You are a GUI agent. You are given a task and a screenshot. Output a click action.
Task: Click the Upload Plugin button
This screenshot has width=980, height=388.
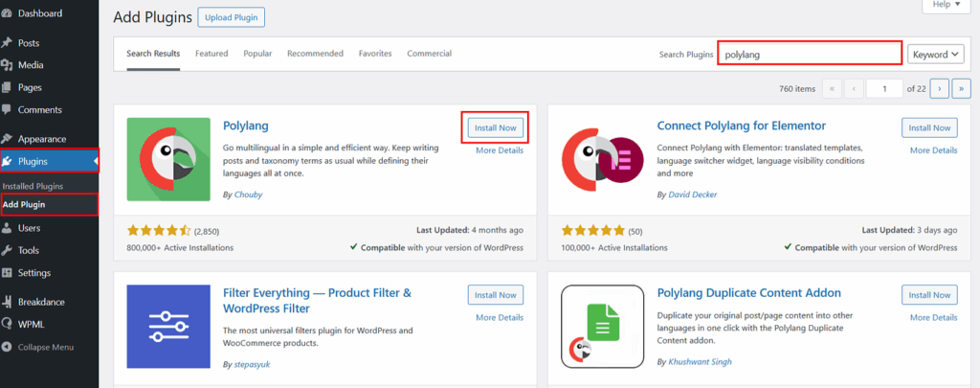click(x=232, y=17)
